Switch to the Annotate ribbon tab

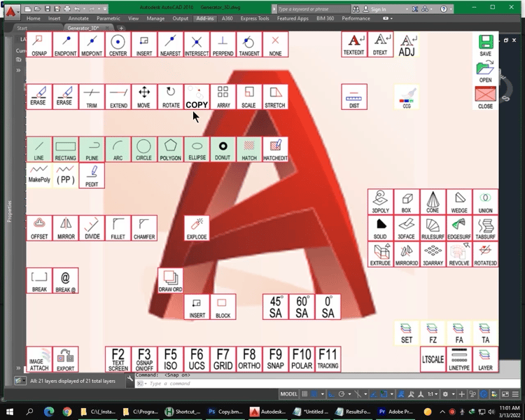pyautogui.click(x=78, y=18)
